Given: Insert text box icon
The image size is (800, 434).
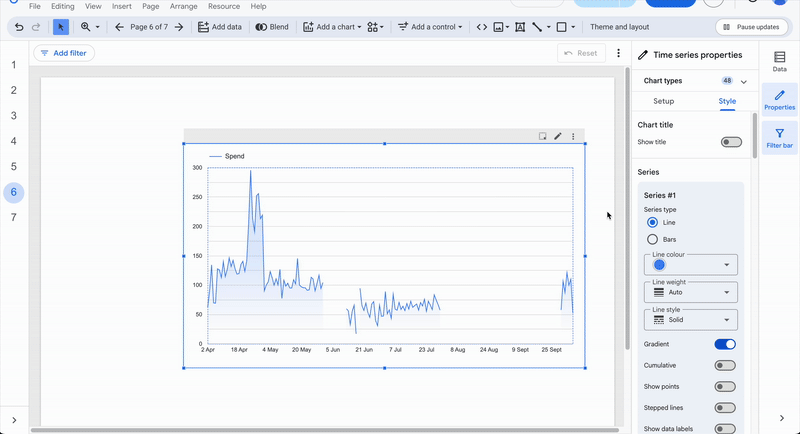Looking at the screenshot, I should 520,27.
